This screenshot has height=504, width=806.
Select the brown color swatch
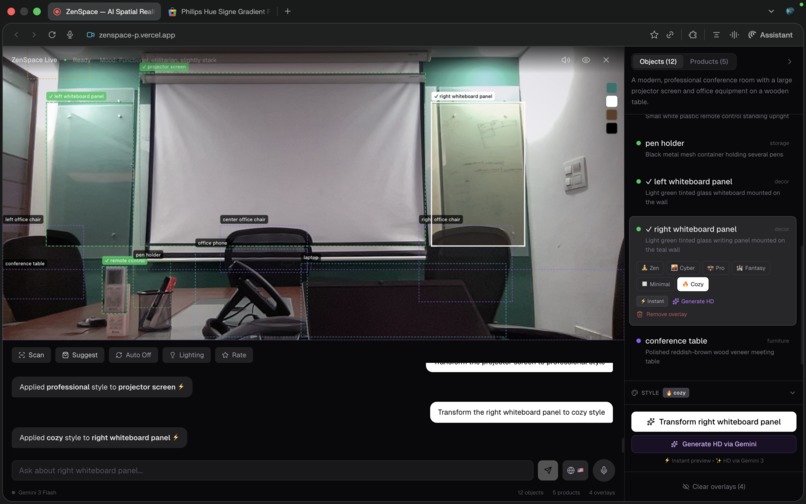611,115
